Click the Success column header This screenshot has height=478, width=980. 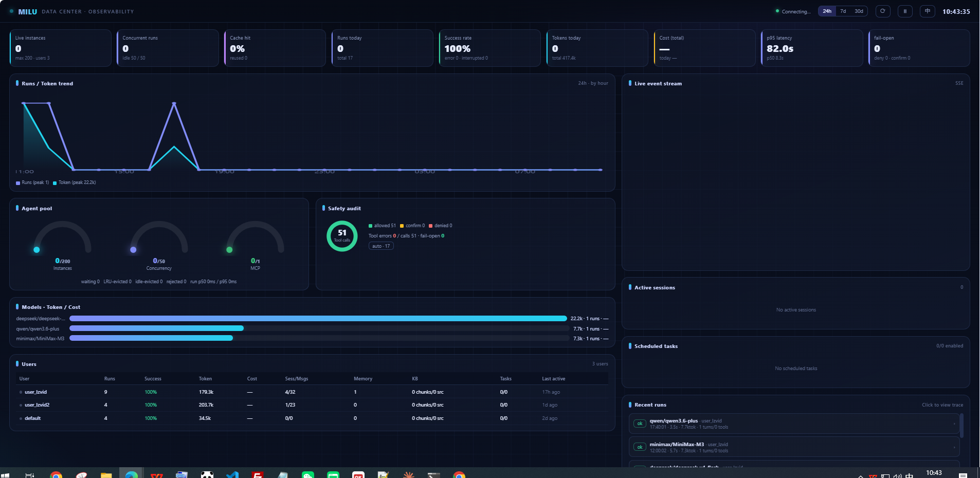[x=153, y=379]
